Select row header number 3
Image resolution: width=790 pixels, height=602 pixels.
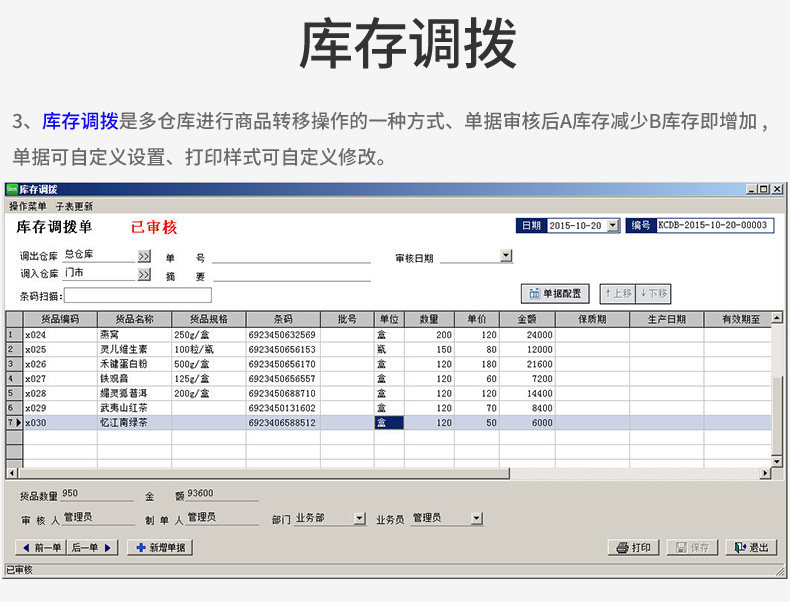pos(14,364)
